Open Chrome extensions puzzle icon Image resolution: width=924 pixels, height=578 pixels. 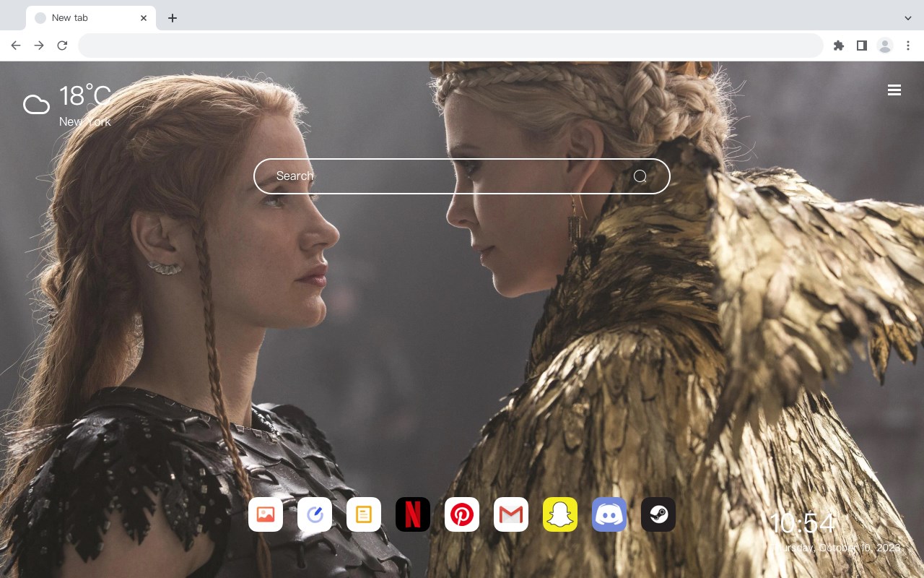pyautogui.click(x=838, y=46)
